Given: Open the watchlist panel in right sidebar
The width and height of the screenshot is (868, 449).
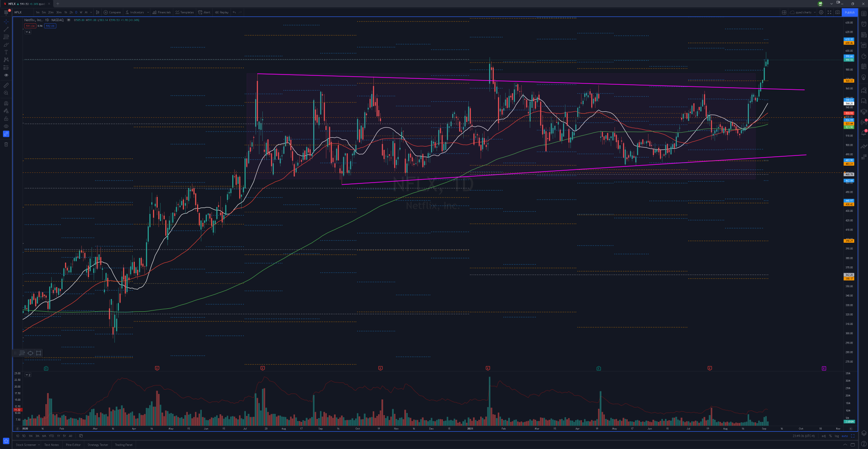Looking at the screenshot, I should pyautogui.click(x=864, y=14).
